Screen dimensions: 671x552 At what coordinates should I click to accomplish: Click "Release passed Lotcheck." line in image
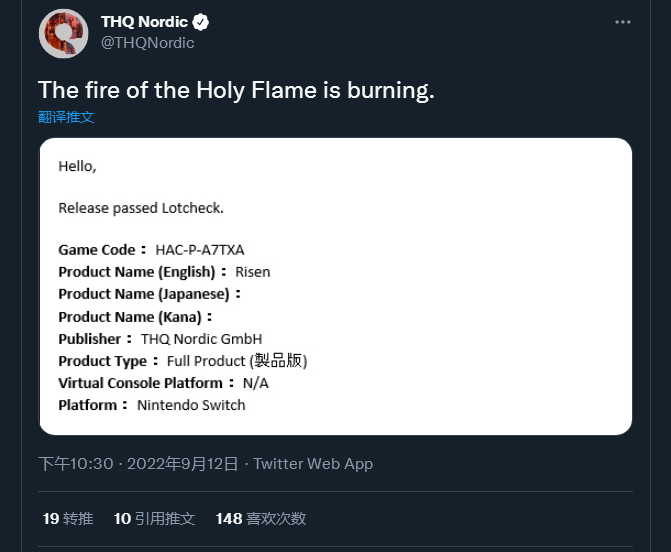point(141,208)
